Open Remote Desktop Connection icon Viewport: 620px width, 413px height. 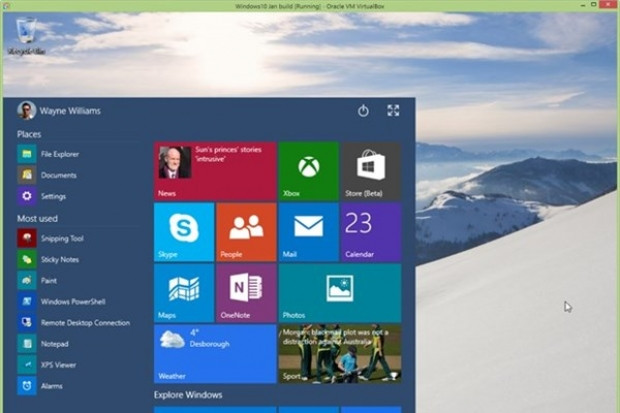[27, 322]
